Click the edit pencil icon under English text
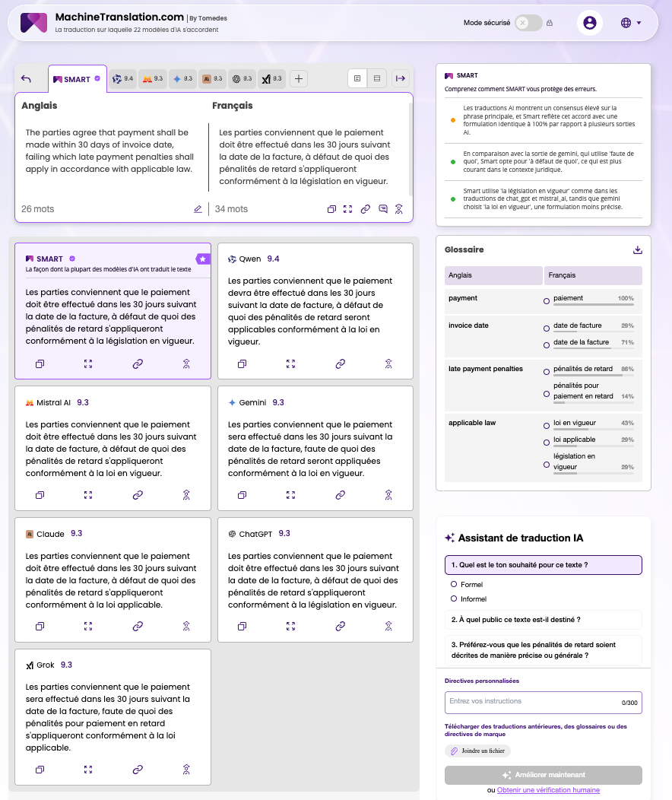672x800 pixels. click(x=198, y=209)
